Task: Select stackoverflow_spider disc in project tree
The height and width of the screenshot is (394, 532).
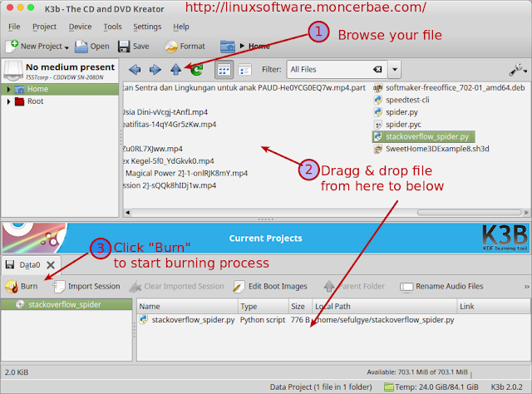Action: pos(66,305)
